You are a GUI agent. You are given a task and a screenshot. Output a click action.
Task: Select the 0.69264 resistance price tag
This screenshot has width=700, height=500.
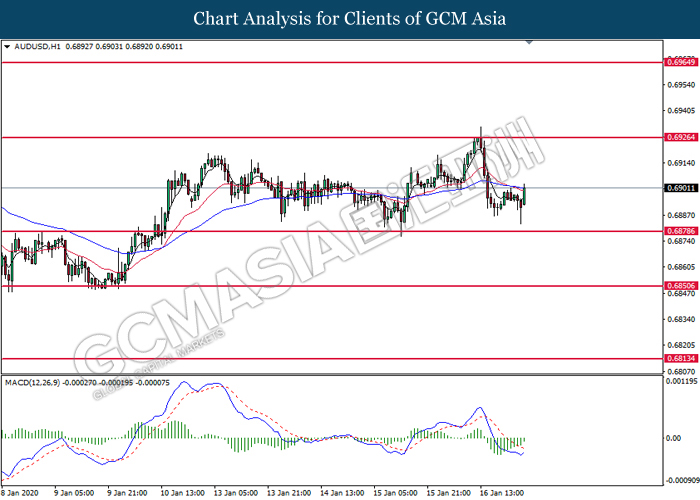tap(678, 137)
